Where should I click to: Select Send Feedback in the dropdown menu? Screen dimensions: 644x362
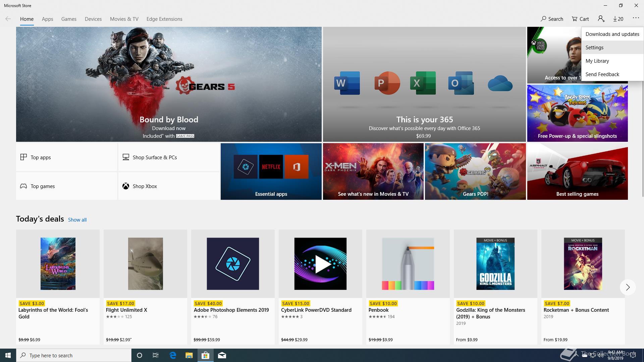click(x=612, y=74)
